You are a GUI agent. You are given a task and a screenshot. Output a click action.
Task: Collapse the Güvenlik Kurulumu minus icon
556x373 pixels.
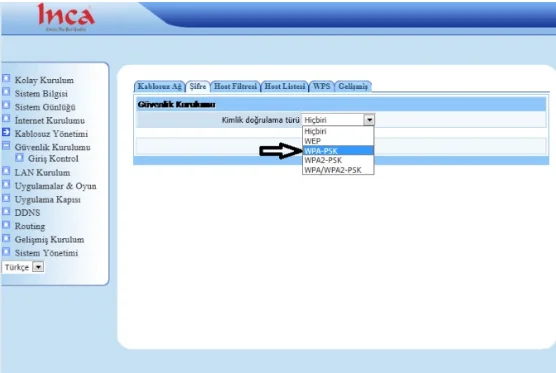[6, 145]
